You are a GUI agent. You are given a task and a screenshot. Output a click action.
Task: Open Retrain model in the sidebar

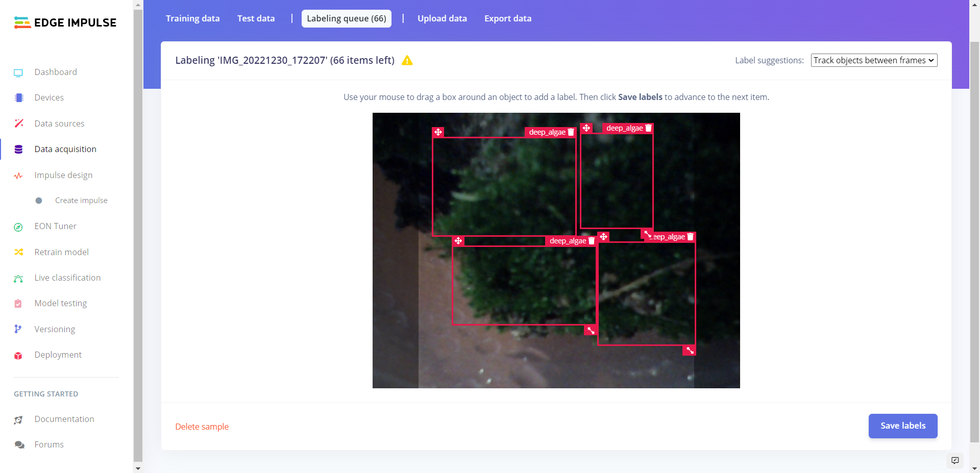click(x=61, y=252)
